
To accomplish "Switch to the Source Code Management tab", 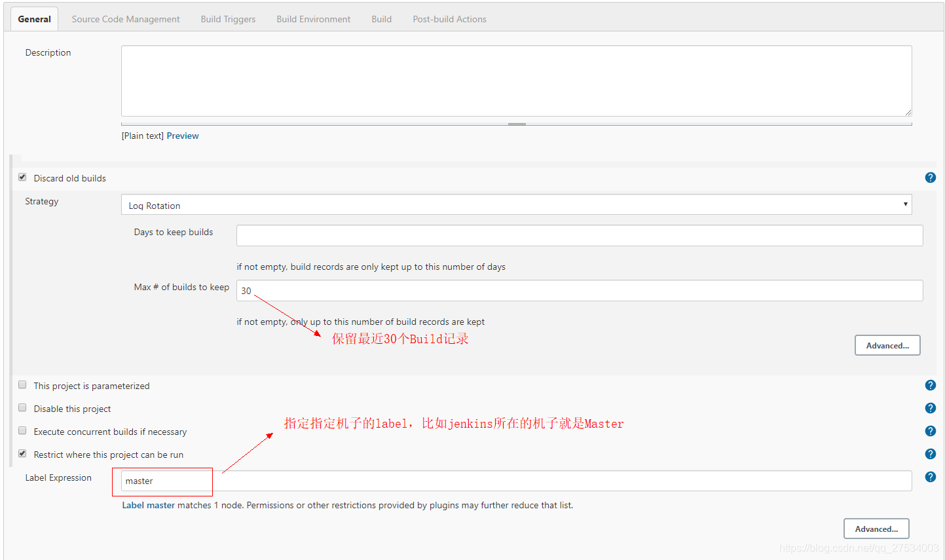I will [125, 19].
